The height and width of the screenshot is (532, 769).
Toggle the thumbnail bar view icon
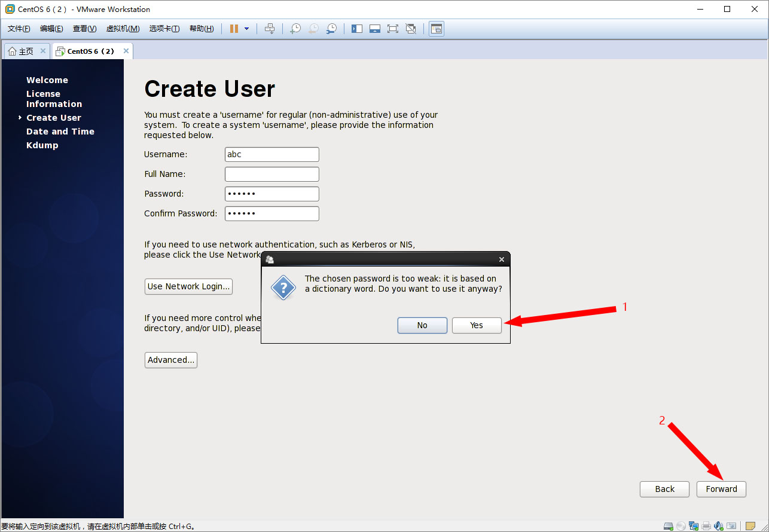click(375, 29)
